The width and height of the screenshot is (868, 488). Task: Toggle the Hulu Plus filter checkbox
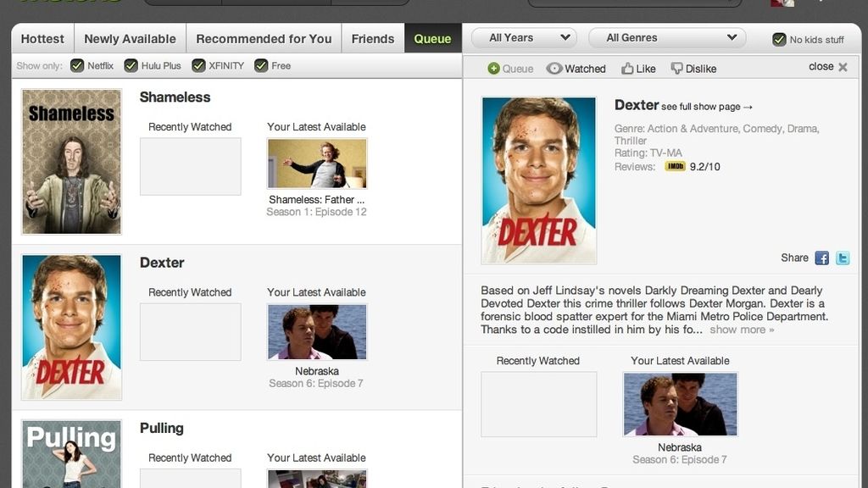(x=131, y=66)
